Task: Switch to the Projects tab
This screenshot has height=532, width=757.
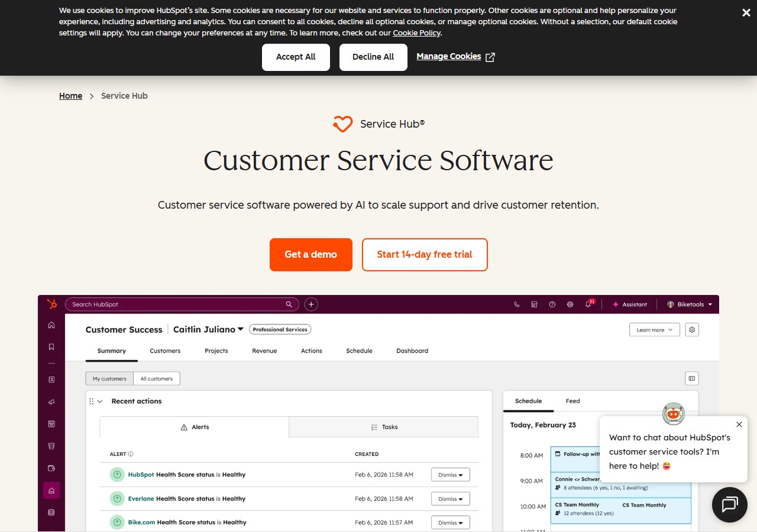Action: click(216, 351)
